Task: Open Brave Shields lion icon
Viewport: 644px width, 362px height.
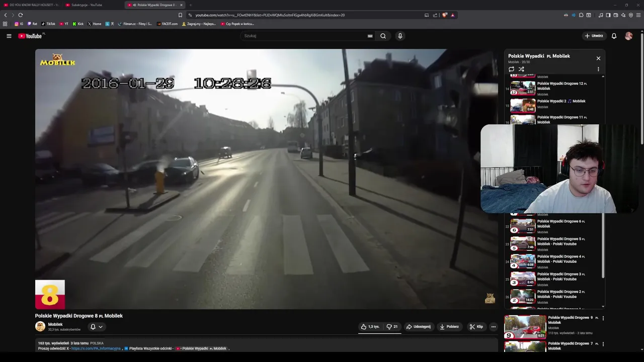Action: [x=444, y=15]
